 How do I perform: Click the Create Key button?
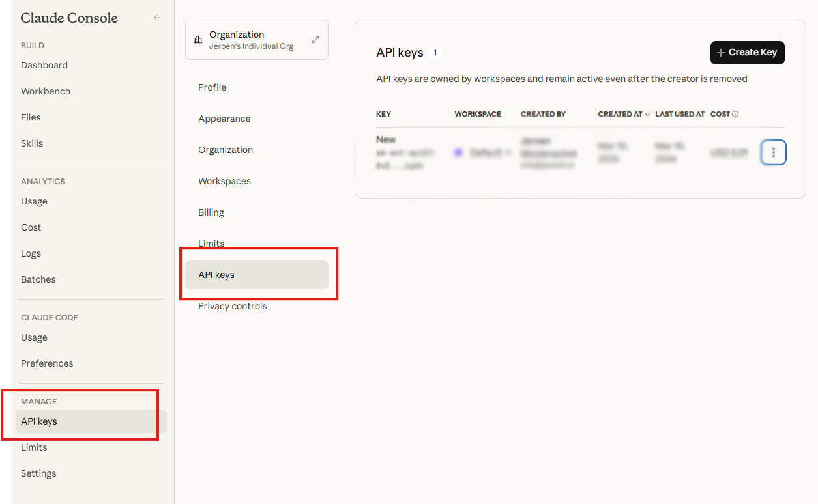click(x=748, y=53)
